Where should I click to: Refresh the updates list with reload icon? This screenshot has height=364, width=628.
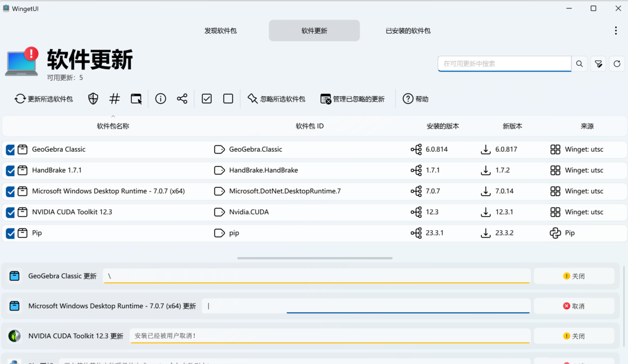point(617,63)
